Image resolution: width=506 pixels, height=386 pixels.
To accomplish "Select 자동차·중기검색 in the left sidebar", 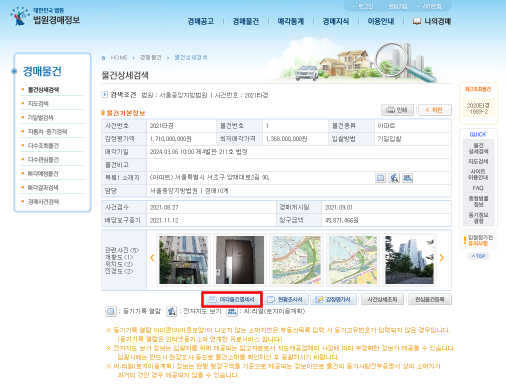I will point(47,132).
